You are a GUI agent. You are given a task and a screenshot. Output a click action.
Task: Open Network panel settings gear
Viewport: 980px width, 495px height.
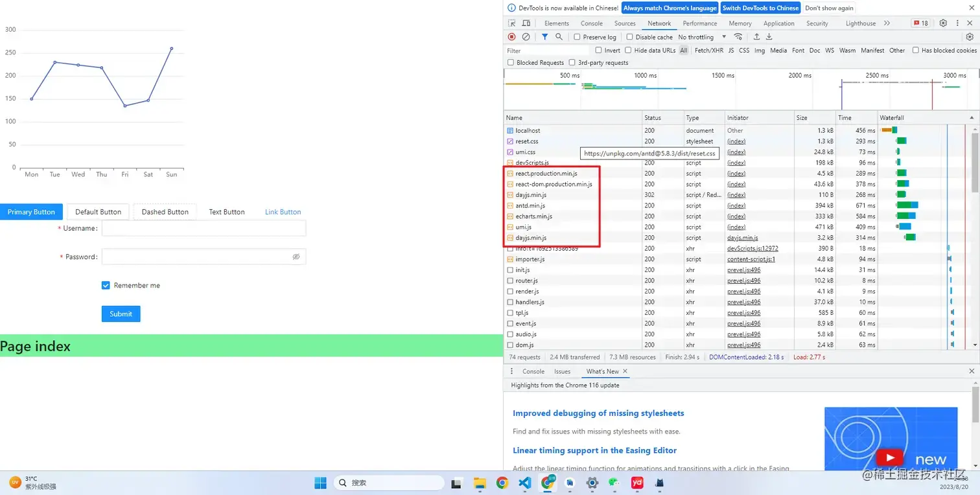point(970,37)
